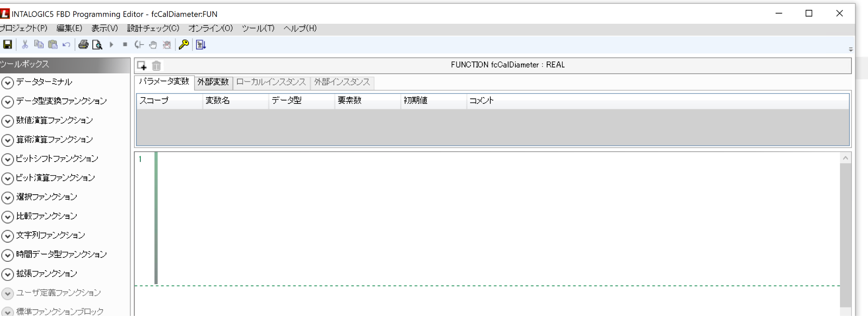Click the Paste clipboard icon

53,45
